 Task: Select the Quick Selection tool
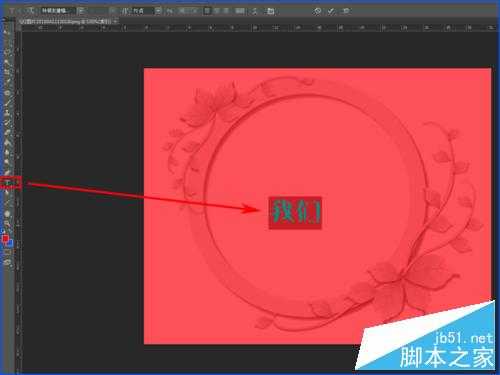click(7, 62)
